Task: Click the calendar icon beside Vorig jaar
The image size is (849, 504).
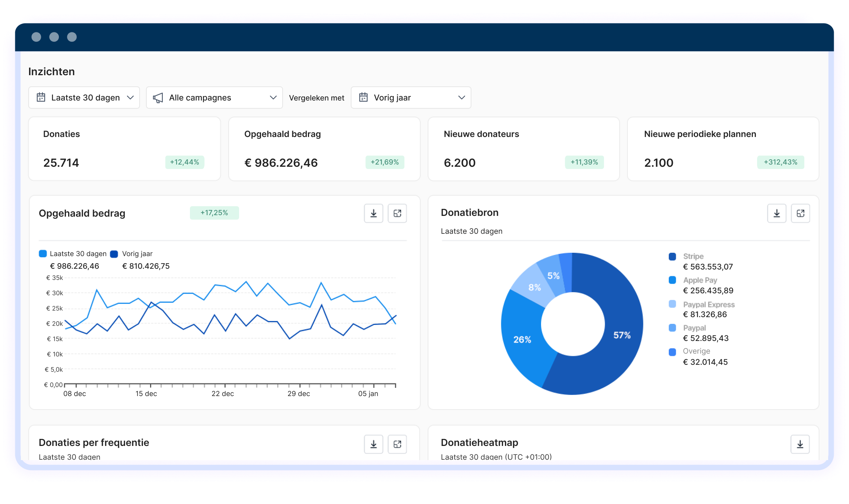Action: (363, 98)
